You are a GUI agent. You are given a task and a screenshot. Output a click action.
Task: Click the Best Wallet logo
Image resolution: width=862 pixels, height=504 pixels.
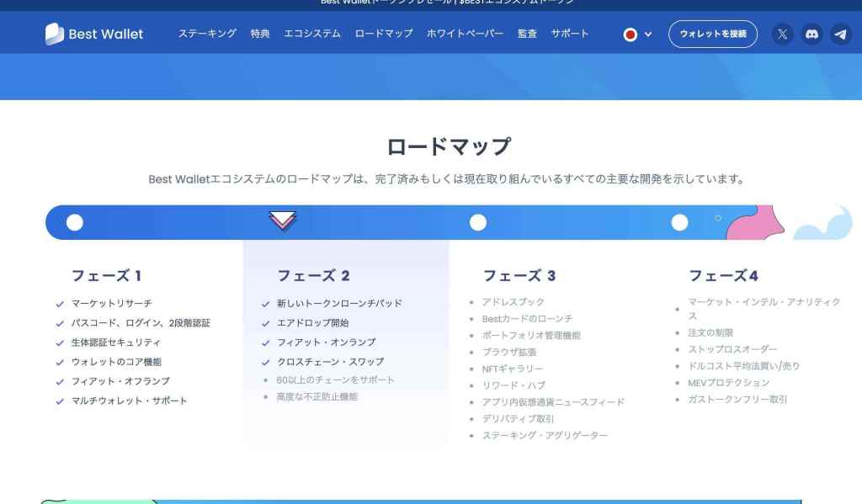click(x=94, y=34)
